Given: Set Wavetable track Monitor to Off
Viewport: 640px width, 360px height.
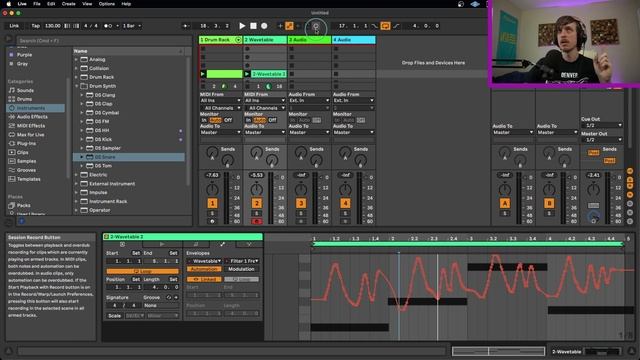Looking at the screenshot, I should [x=272, y=120].
